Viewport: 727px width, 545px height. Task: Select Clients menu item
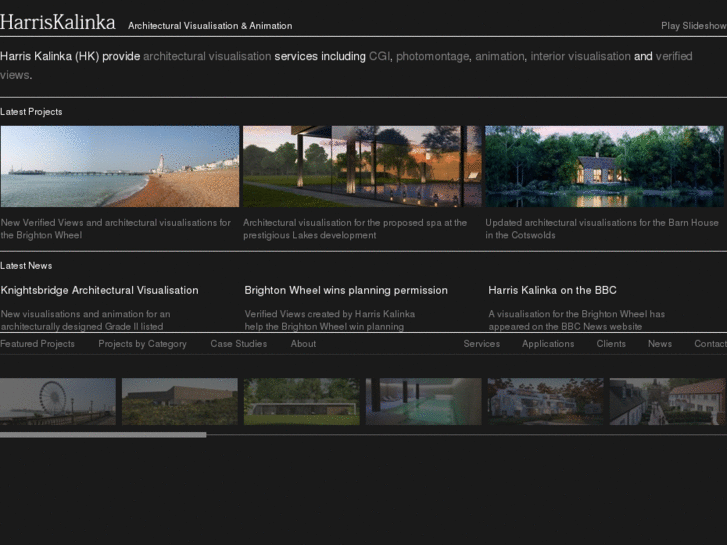coord(611,344)
